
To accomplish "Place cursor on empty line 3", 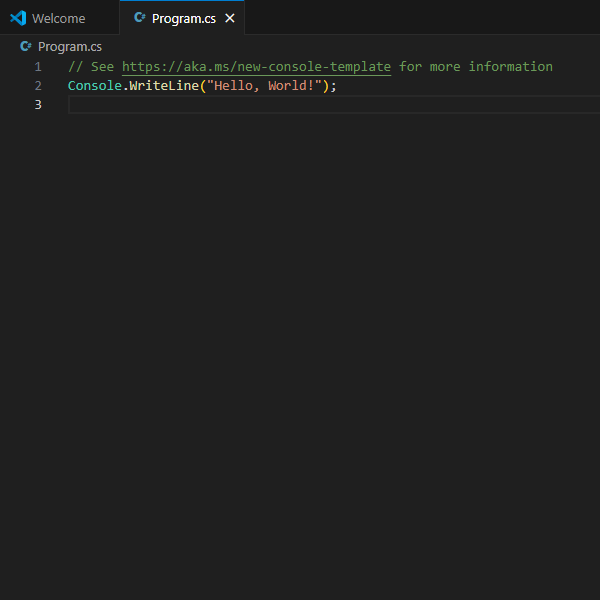I will 300,104.
